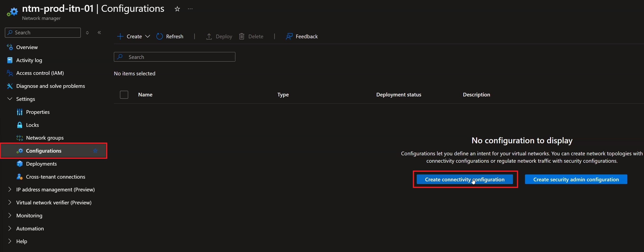Click the Feedback toolbar button label
The width and height of the screenshot is (644, 252).
[307, 37]
